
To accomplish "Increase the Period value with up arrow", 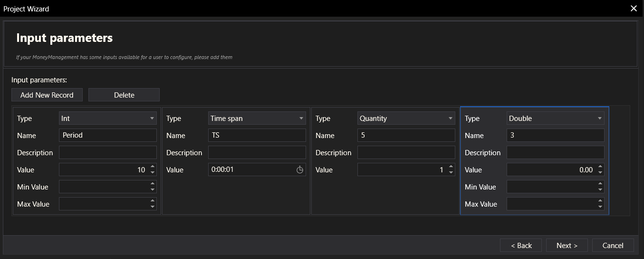I will click(152, 167).
